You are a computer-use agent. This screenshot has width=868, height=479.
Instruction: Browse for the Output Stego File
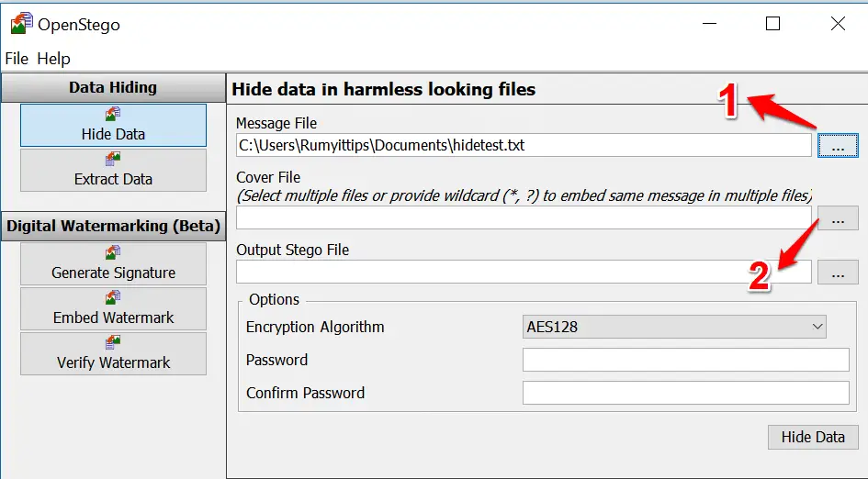coord(838,273)
